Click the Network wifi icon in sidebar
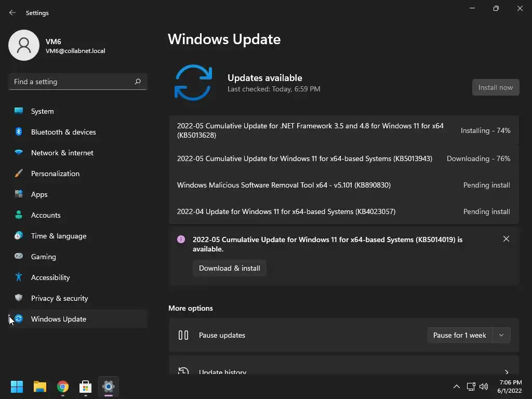The height and width of the screenshot is (399, 532). (19, 152)
